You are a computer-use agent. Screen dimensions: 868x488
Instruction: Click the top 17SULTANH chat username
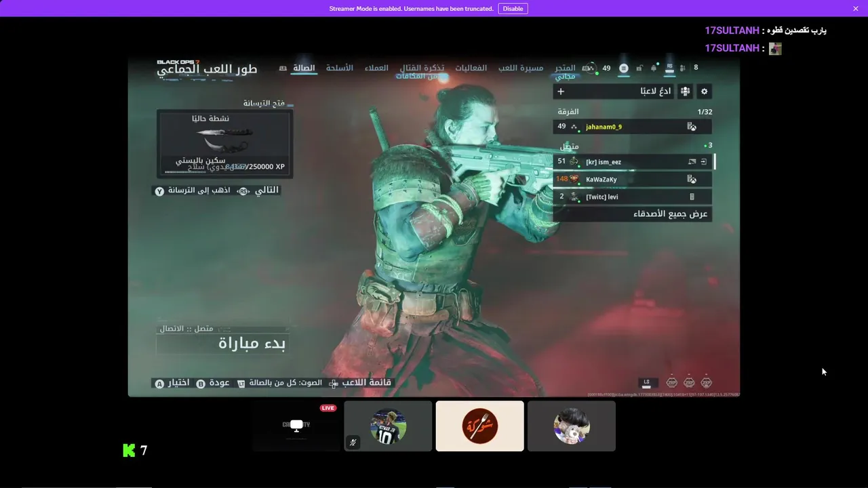tap(732, 30)
